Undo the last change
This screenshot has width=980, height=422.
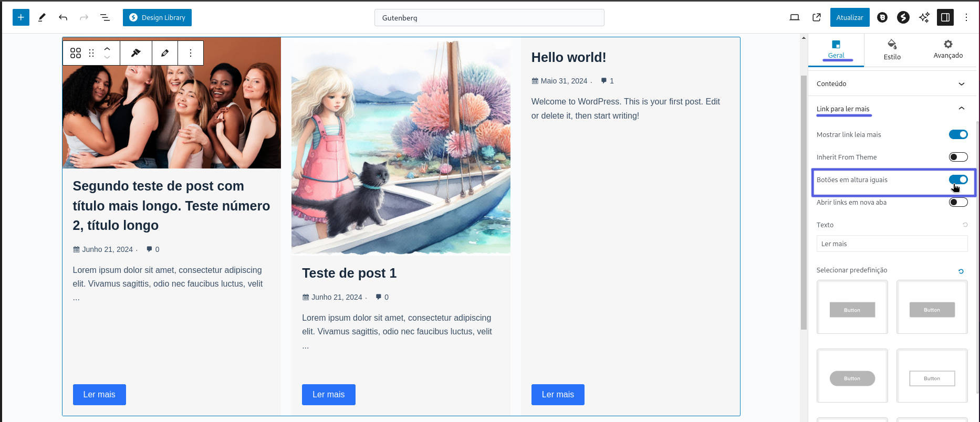coord(63,17)
